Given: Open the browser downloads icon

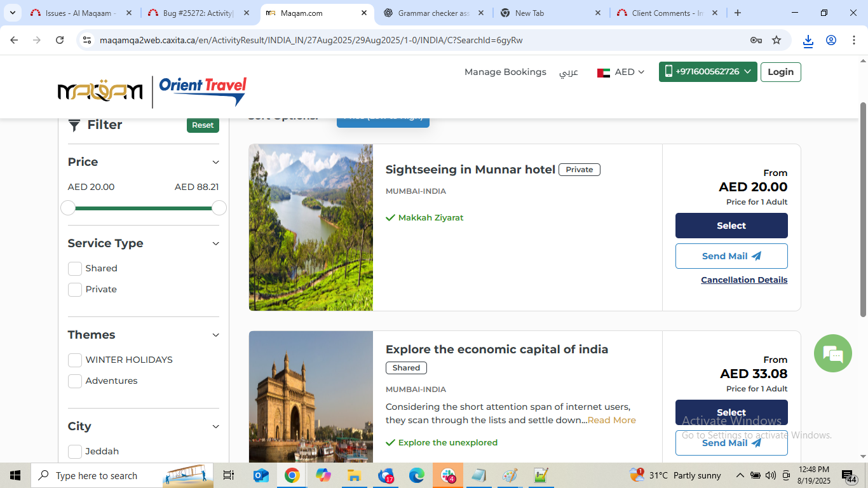Looking at the screenshot, I should tap(808, 41).
